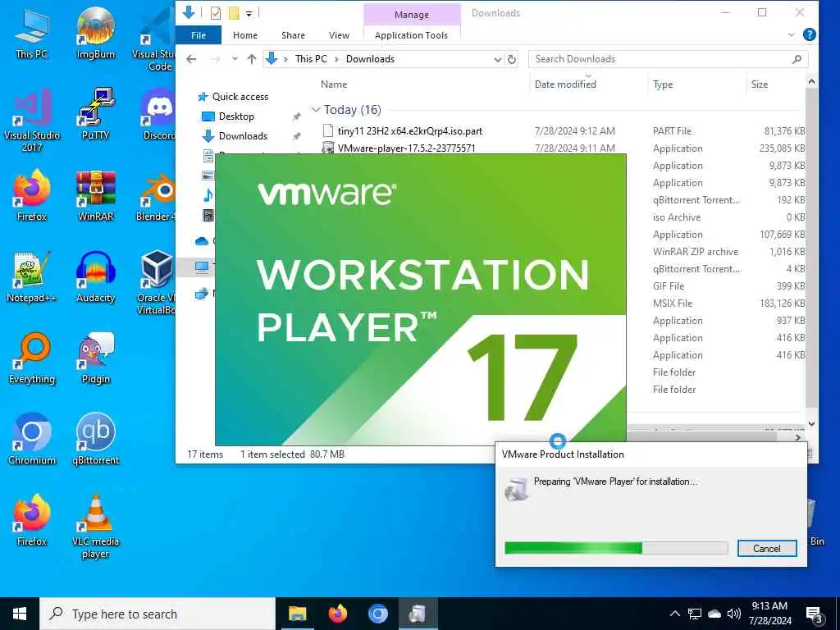Cancel the VMware Product Installation
The height and width of the screenshot is (630, 840).
click(767, 548)
